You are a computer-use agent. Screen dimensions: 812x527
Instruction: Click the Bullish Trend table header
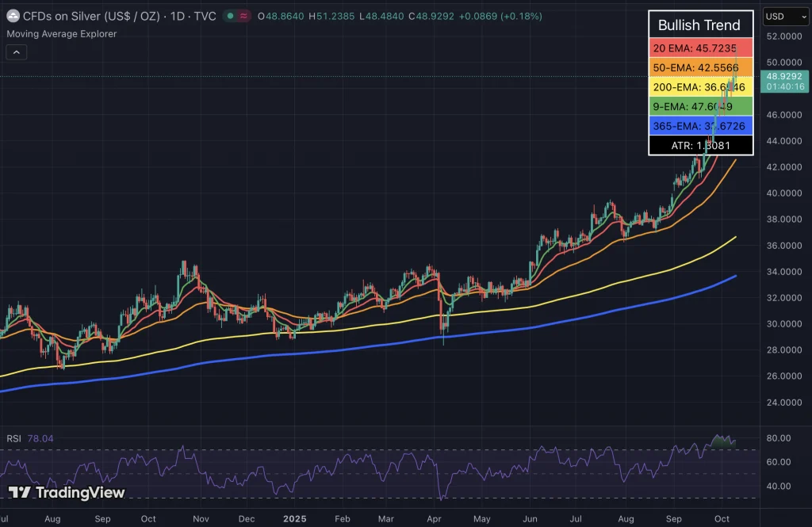pos(700,25)
